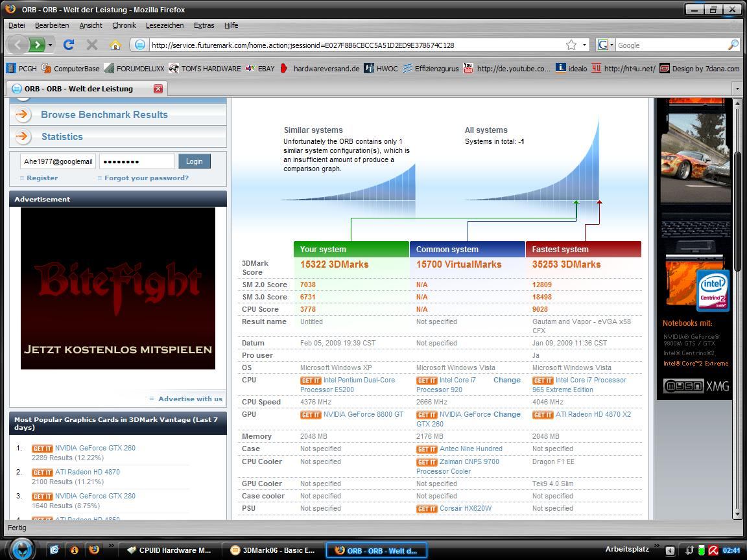Go to the home page icon

click(115, 45)
